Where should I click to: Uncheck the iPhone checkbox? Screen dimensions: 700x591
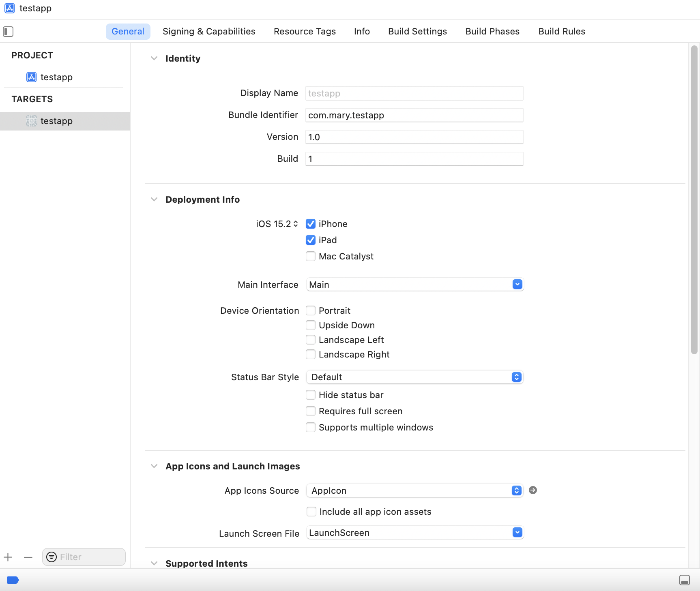point(311,224)
